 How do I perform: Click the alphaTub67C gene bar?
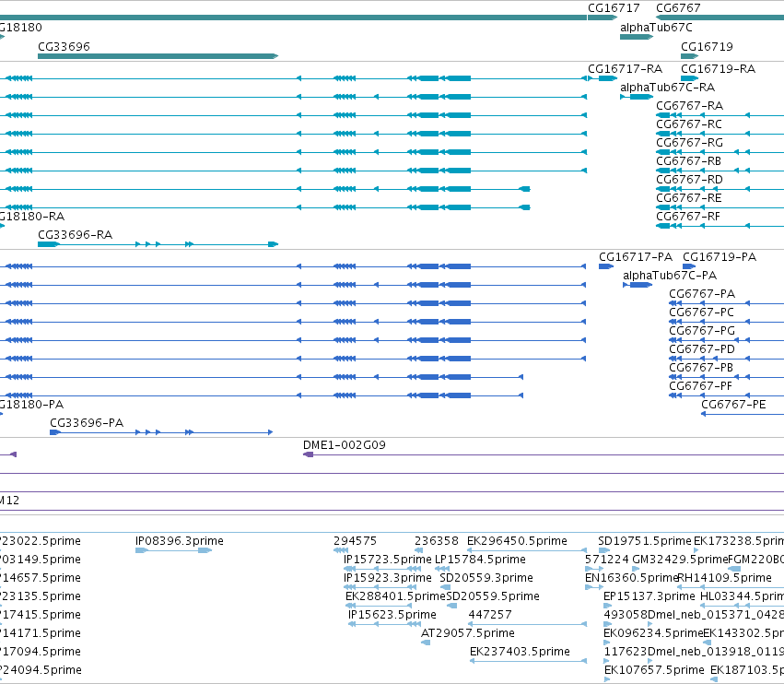point(637,37)
